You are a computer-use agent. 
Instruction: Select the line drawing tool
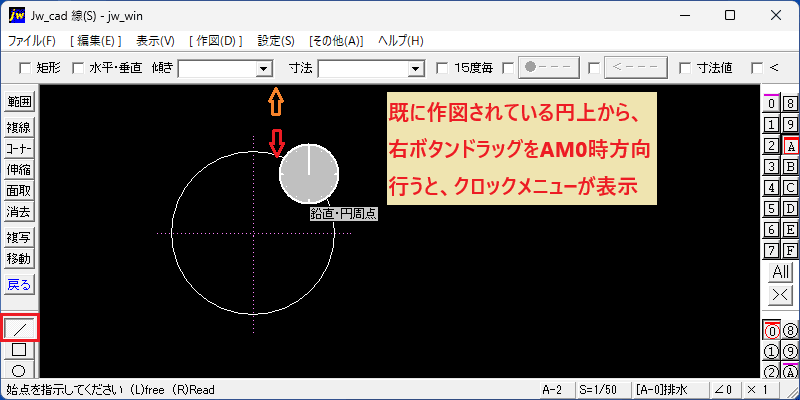pos(19,329)
